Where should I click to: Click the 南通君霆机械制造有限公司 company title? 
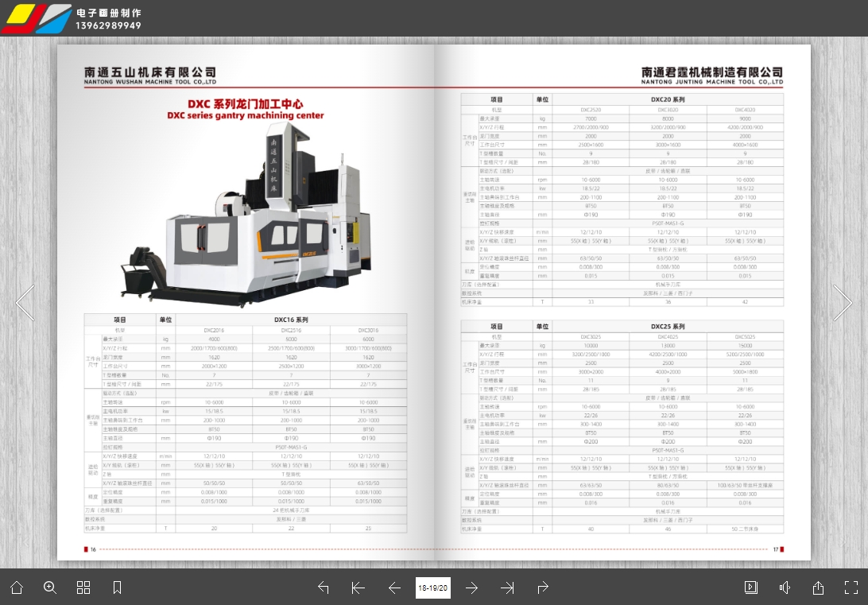pyautogui.click(x=712, y=72)
